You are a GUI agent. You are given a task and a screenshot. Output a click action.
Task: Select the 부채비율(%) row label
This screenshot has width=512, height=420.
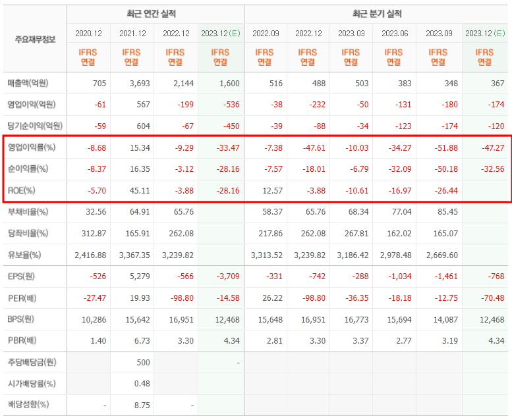(x=28, y=212)
